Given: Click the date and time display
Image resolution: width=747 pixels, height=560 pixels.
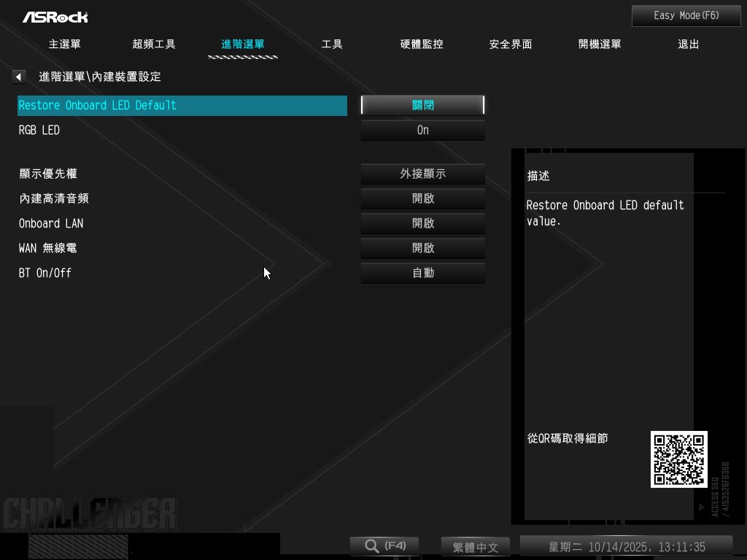Looking at the screenshot, I should (x=626, y=547).
